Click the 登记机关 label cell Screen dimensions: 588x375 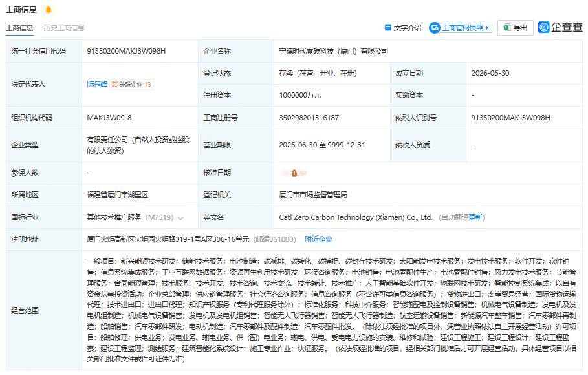click(236, 195)
